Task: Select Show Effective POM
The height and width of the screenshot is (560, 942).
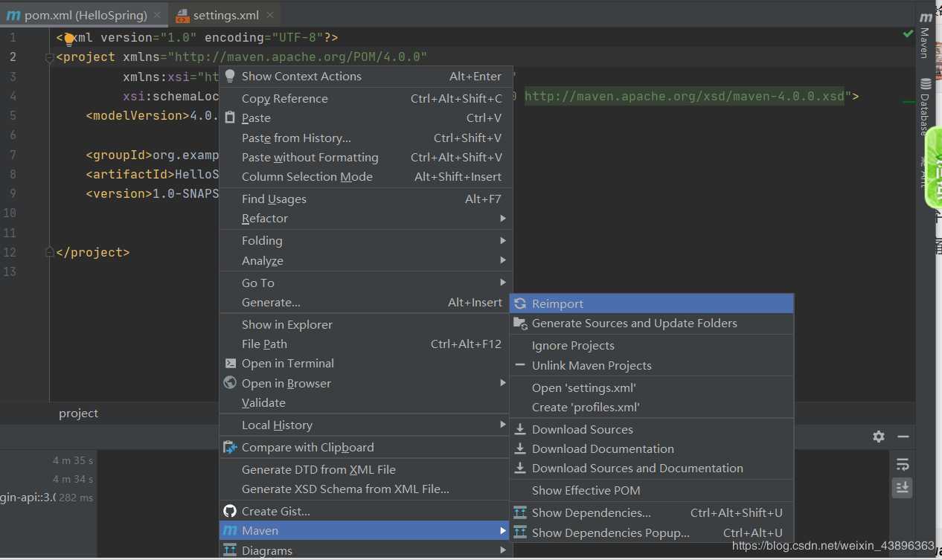Action: [652, 490]
